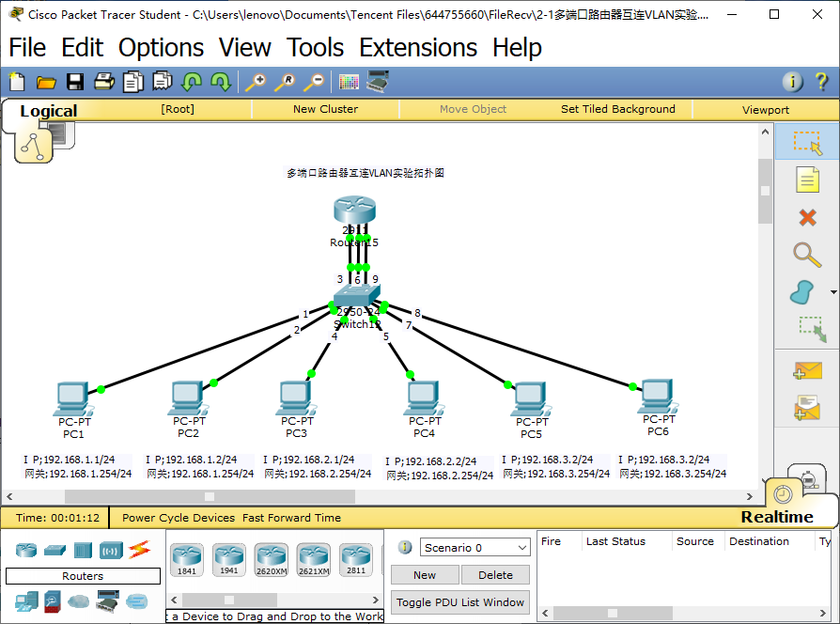Screen dimensions: 840x624
Task: Choose the Place Note tool
Action: 807,180
